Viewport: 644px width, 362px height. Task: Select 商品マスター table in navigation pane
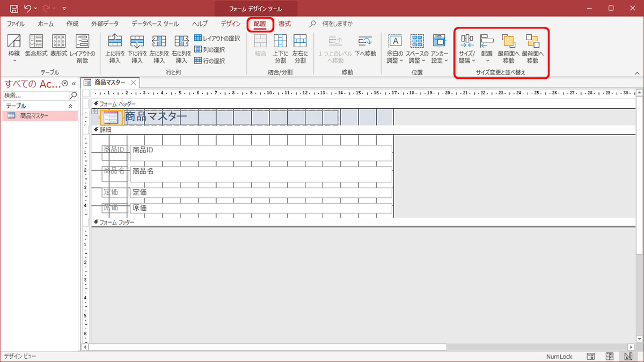pos(34,116)
